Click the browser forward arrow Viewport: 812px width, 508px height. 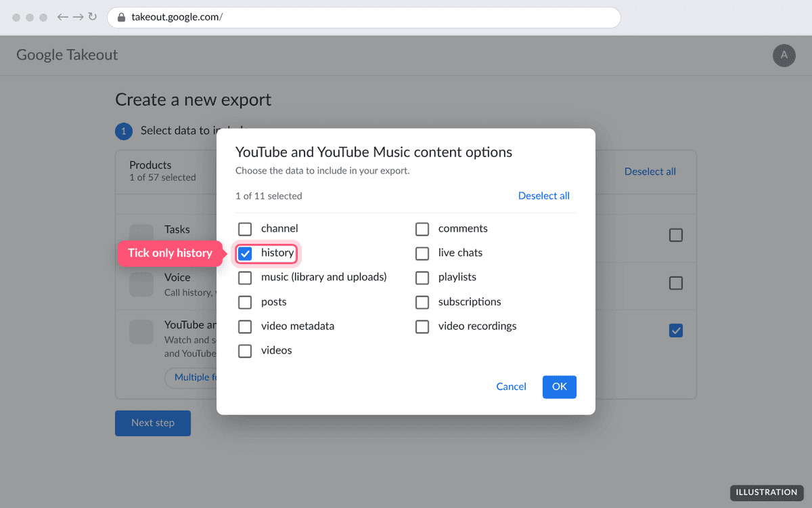pos(78,17)
